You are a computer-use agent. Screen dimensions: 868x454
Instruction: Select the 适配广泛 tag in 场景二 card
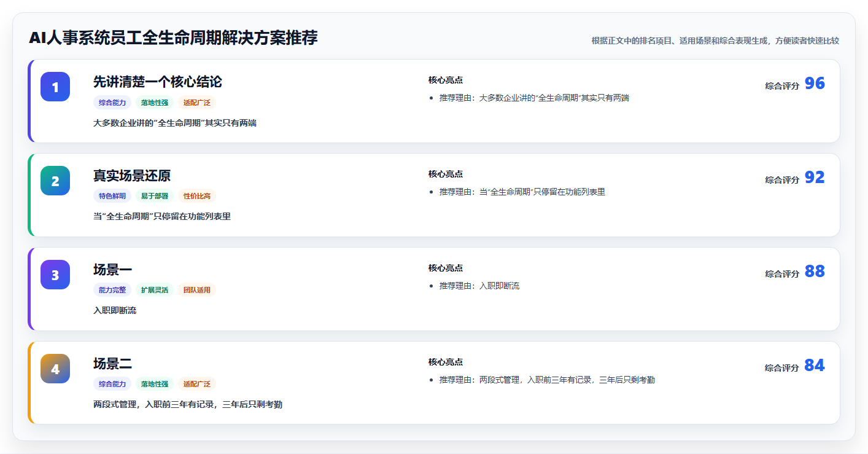click(197, 385)
